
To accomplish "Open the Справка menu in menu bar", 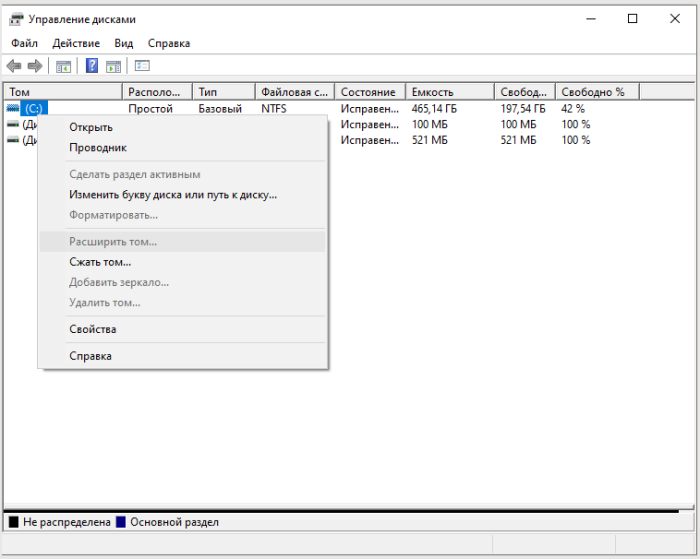I will (x=169, y=43).
